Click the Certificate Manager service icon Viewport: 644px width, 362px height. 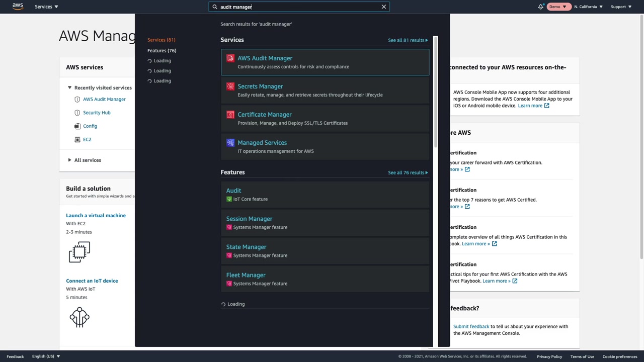point(230,115)
